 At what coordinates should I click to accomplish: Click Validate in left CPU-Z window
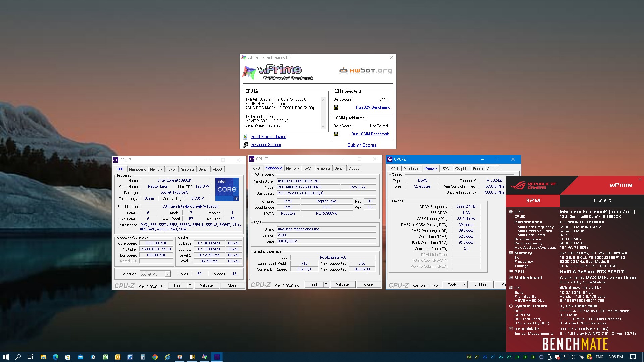206,285
